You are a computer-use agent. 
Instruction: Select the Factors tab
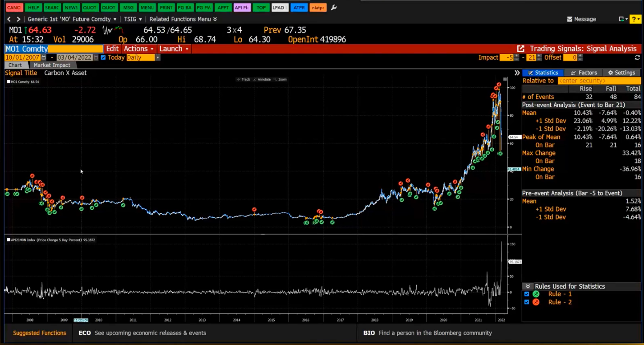click(x=584, y=73)
